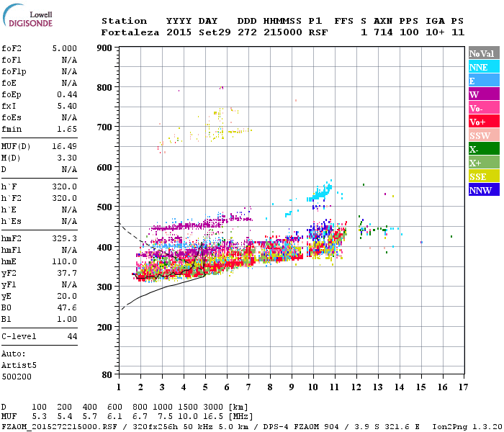
Task: Click the 80 km axis label
Action: (x=107, y=374)
